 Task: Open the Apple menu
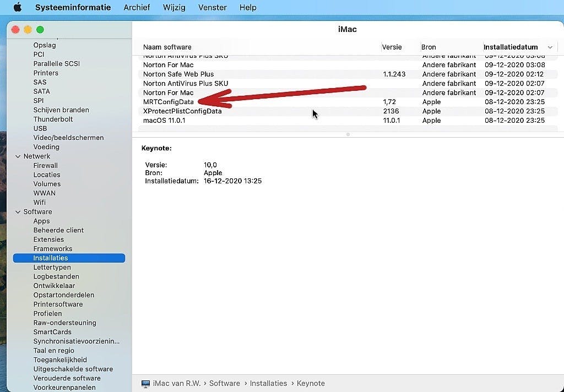point(17,7)
